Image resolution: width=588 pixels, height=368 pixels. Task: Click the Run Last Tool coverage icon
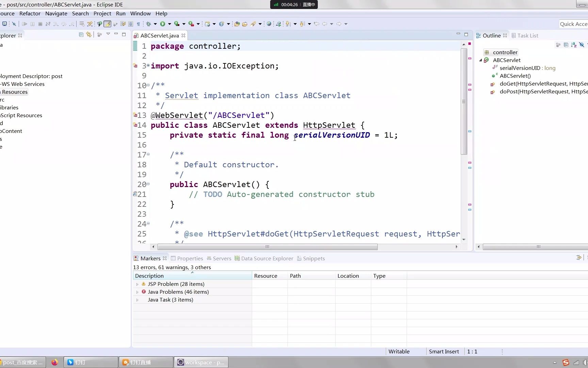(177, 24)
